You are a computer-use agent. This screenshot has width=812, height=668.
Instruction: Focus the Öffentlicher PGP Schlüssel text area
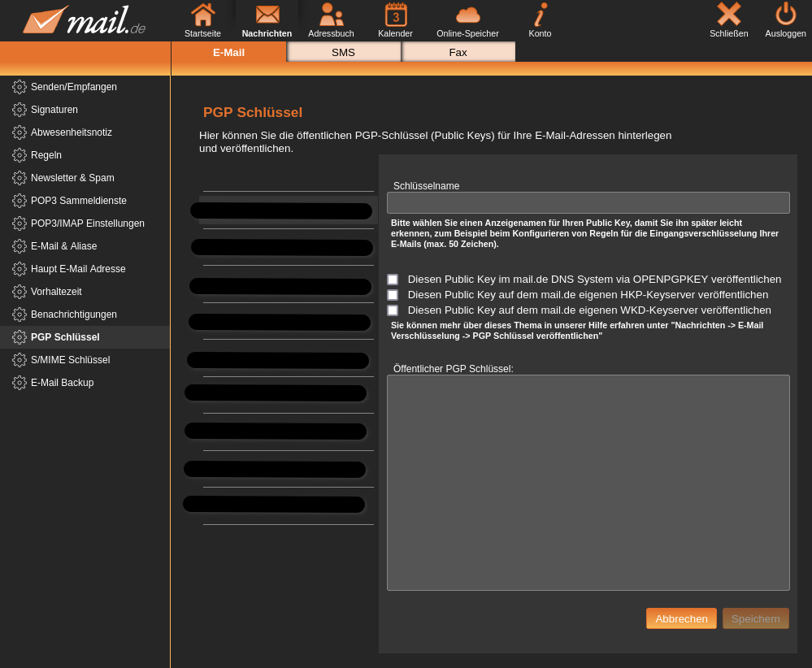click(x=588, y=482)
